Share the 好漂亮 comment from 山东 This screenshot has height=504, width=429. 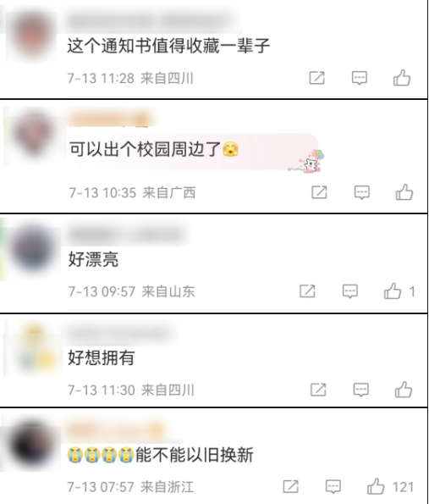coord(307,291)
